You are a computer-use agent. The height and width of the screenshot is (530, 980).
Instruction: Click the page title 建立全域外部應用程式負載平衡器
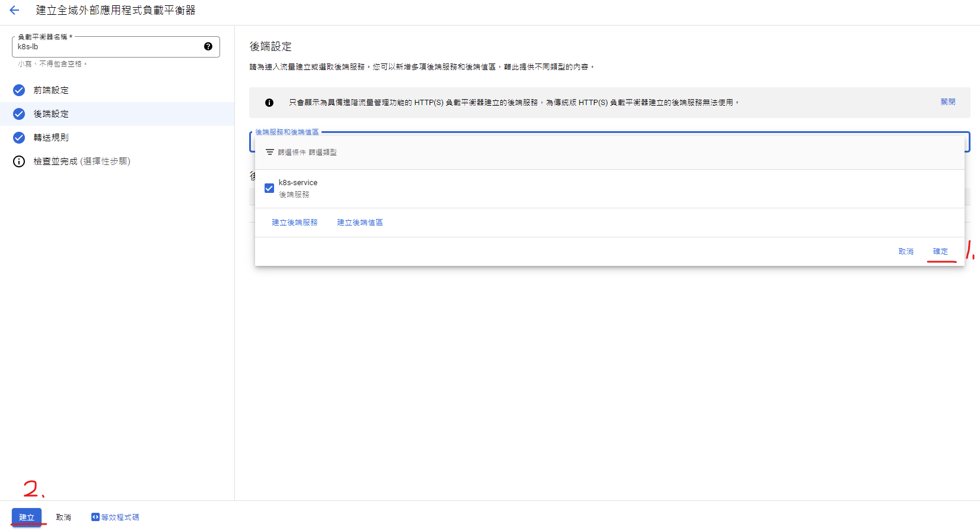click(x=116, y=10)
